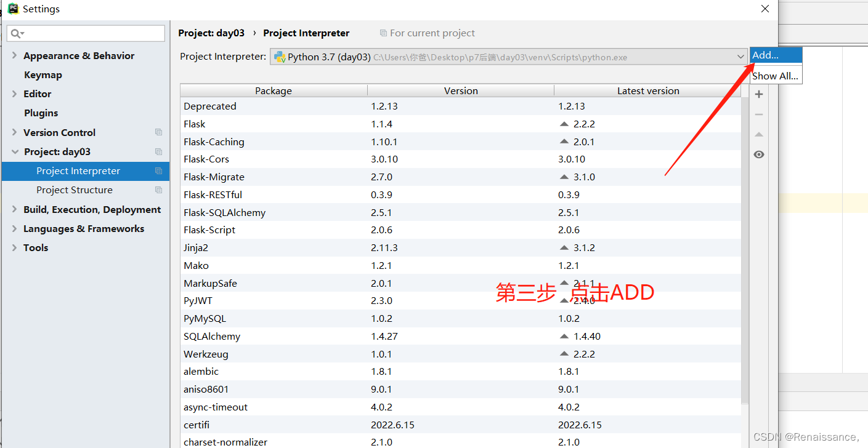Screen dimensions: 868x448
Task: Select the Flask-SQLAlchemy package row
Action: 461,212
